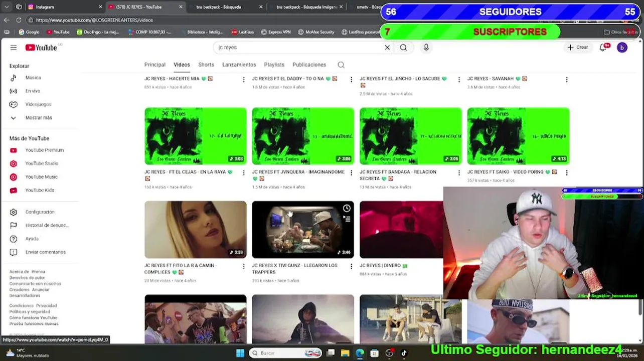The height and width of the screenshot is (361, 644).
Task: Open the account avatar 'b'
Action: tap(622, 48)
